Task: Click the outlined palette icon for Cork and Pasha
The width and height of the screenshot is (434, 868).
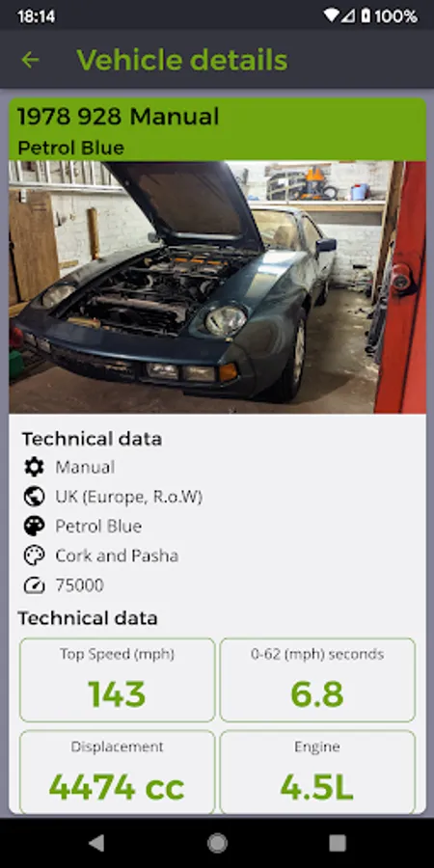Action: (x=34, y=556)
